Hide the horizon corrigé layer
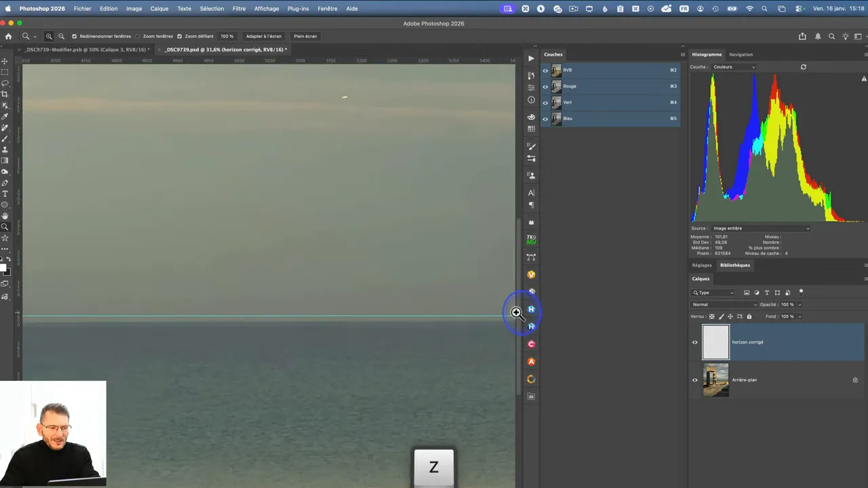 694,342
